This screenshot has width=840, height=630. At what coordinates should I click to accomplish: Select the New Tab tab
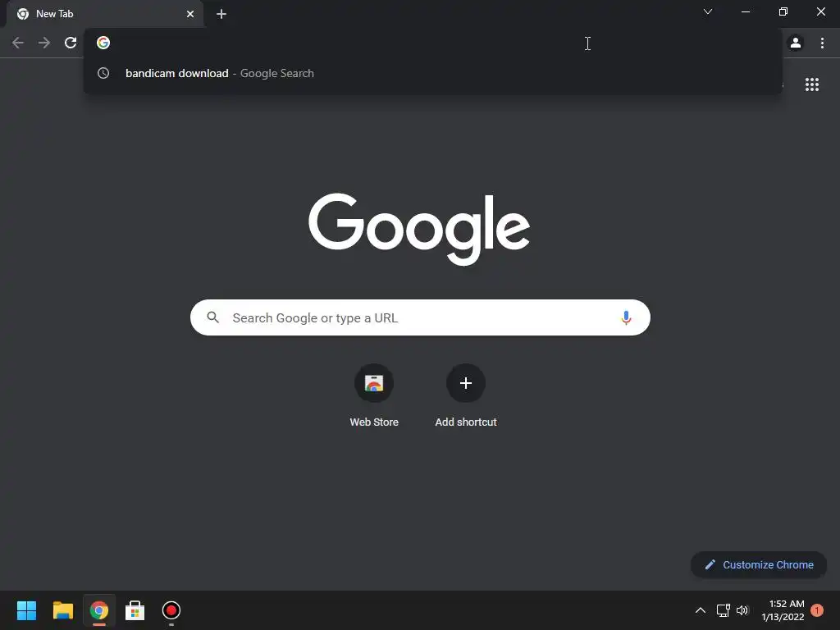pos(105,14)
